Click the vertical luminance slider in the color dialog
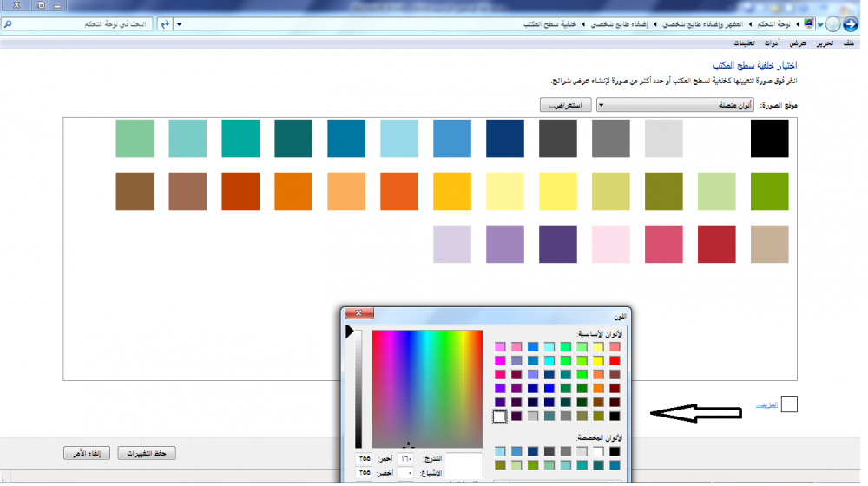This screenshot has height=486, width=868. 358,388
